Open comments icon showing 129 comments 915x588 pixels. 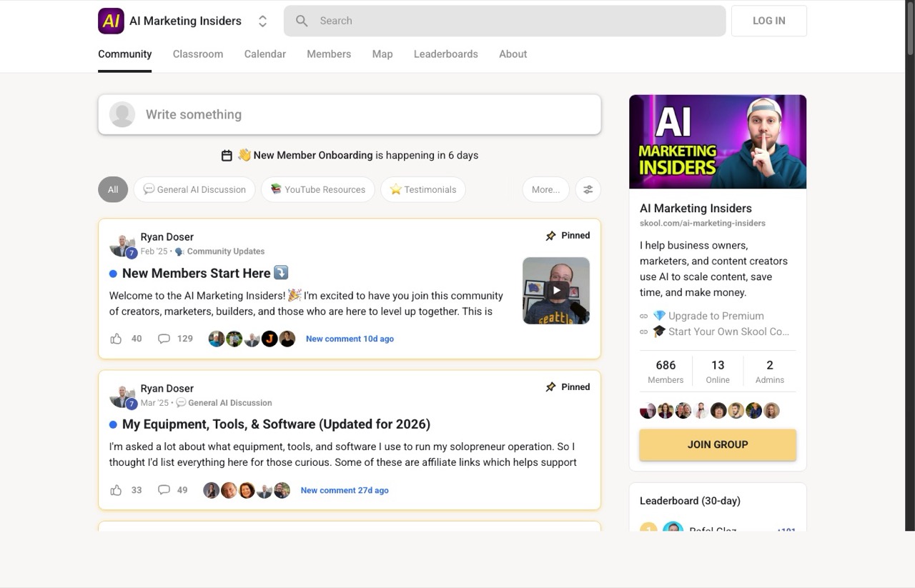pos(164,339)
